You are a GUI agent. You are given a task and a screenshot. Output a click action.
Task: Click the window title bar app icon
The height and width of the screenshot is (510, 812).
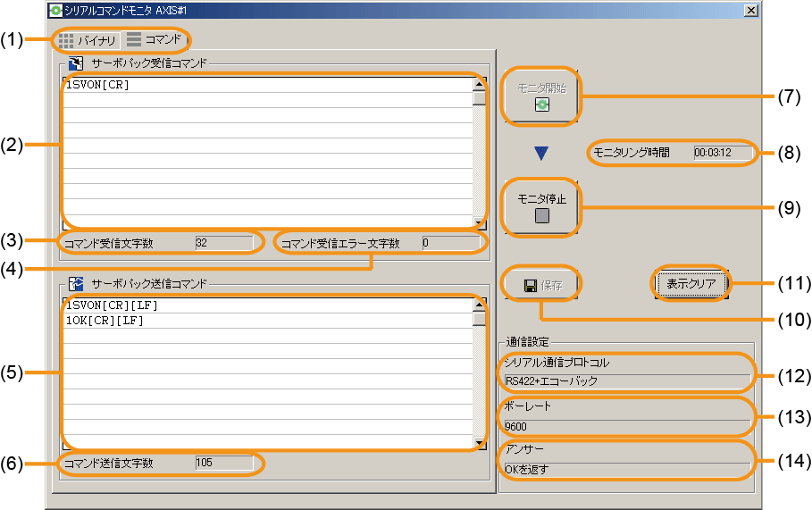click(x=54, y=10)
